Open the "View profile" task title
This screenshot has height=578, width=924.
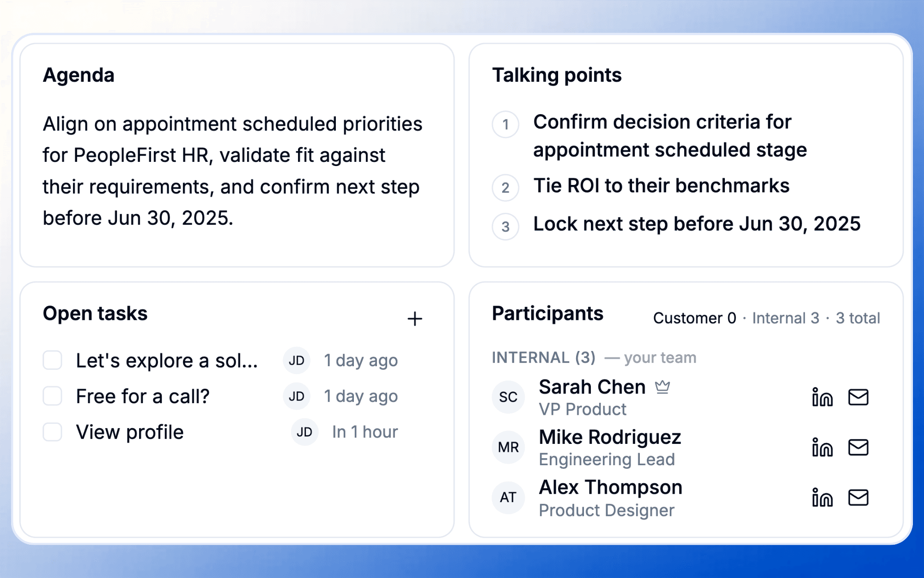[130, 432]
